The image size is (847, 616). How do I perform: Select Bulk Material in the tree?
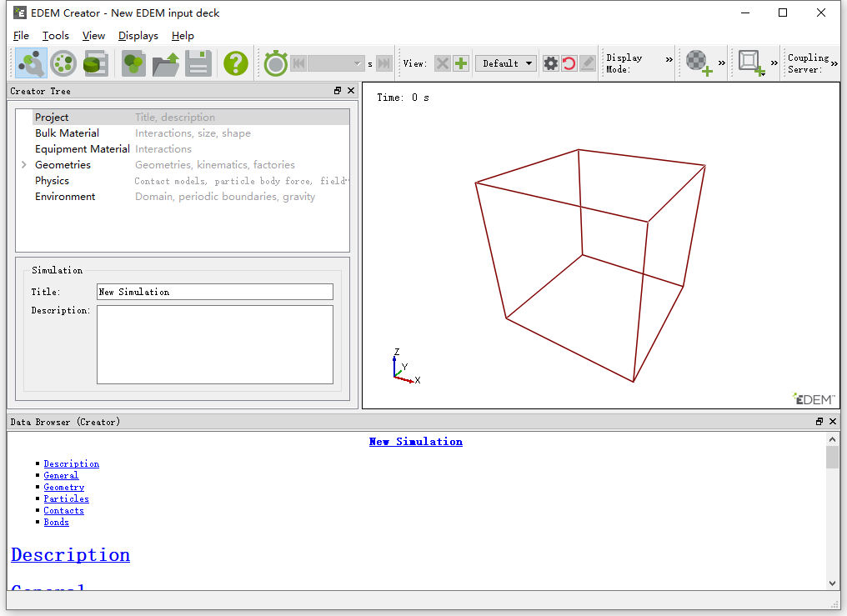click(67, 133)
